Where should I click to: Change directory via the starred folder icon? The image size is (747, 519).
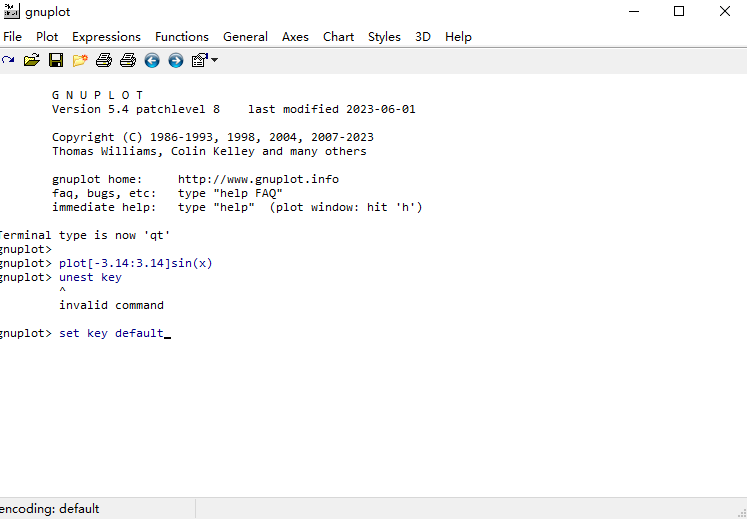click(80, 61)
